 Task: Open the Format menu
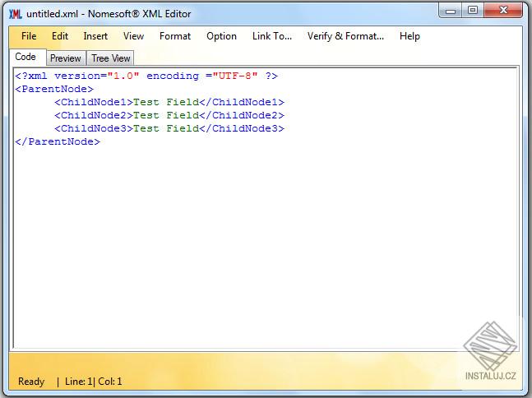tap(175, 36)
